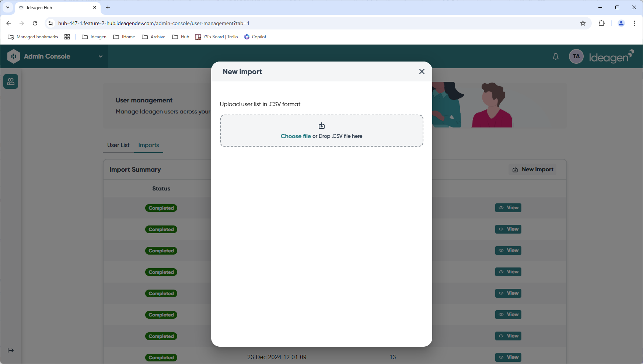Click the Admin Console hexagon logo
The height and width of the screenshot is (364, 643).
tap(14, 56)
